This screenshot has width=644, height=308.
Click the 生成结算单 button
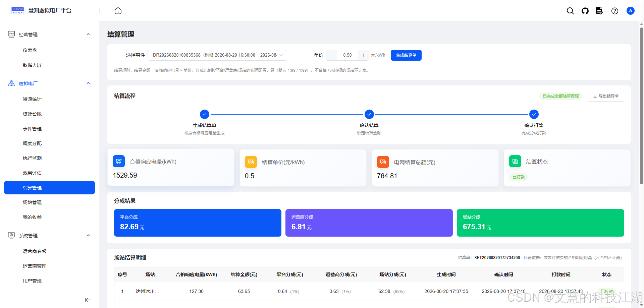(406, 55)
